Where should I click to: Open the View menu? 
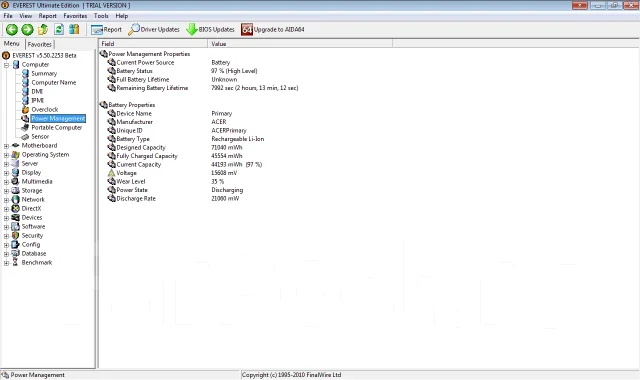(x=25, y=16)
